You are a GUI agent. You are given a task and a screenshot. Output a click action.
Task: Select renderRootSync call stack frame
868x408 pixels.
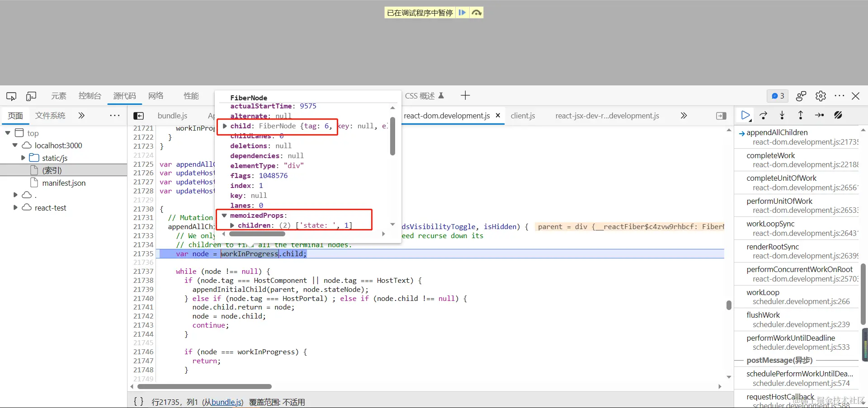click(797, 251)
